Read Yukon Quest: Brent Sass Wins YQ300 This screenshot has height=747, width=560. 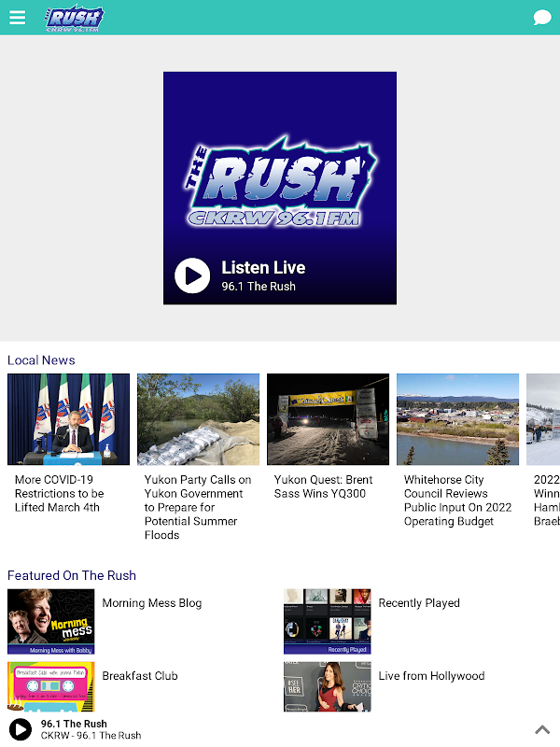pyautogui.click(x=323, y=486)
